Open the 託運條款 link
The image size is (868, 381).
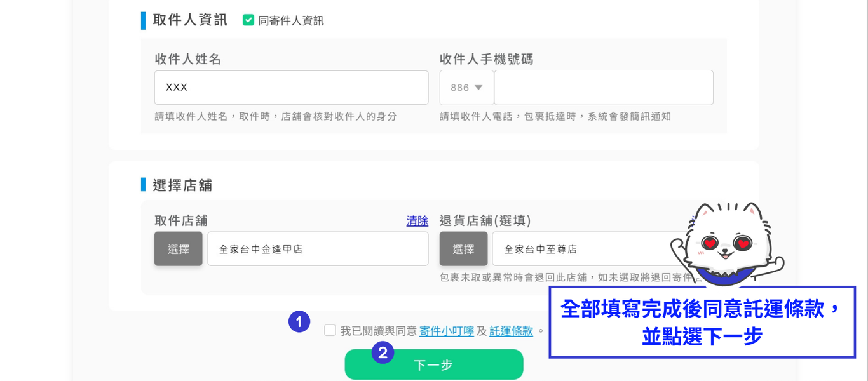pos(512,331)
